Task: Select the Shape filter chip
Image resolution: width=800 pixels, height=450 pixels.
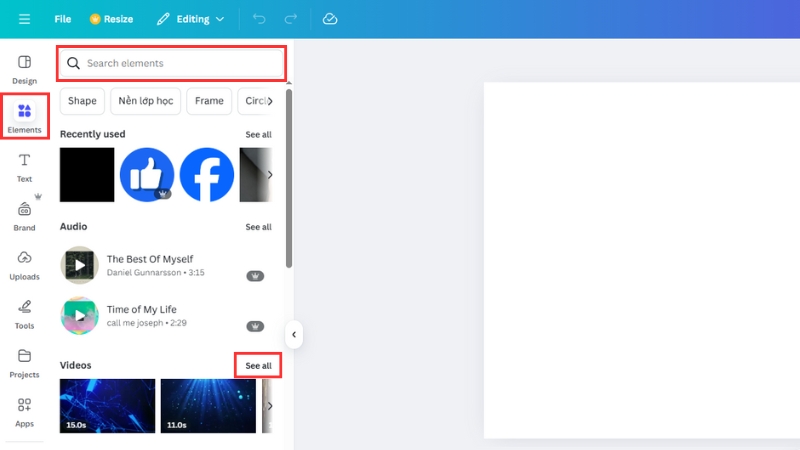Action: tap(82, 101)
